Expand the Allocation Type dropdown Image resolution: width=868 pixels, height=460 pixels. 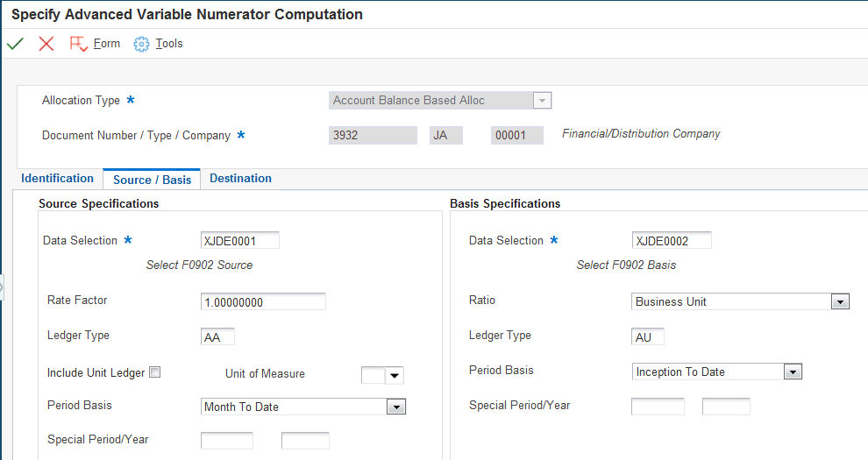[x=543, y=101]
